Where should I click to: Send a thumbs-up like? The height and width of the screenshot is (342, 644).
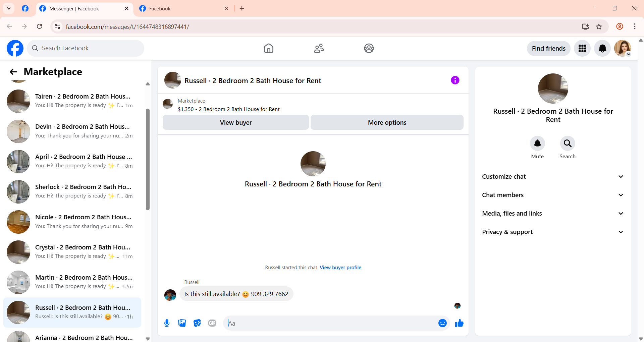tap(459, 323)
